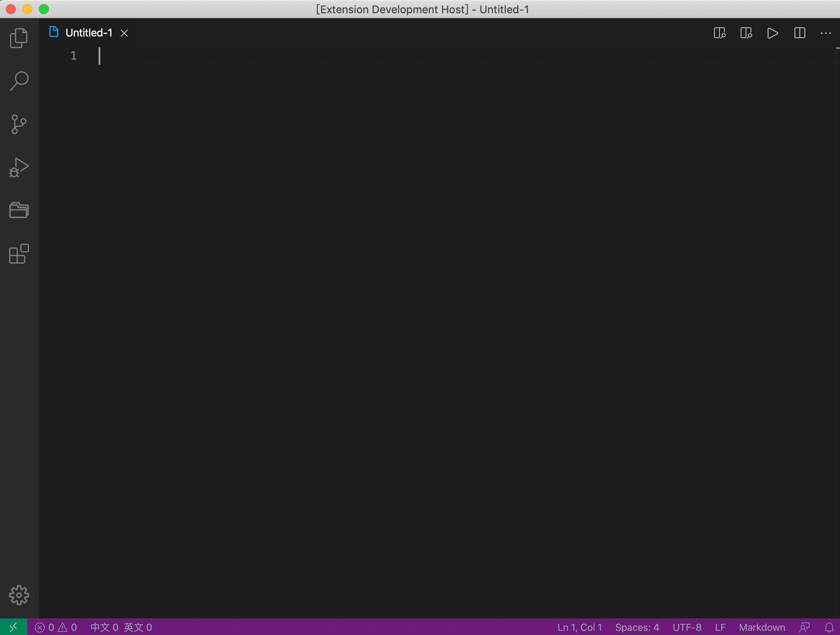Open the notifications bell
Screen dimensions: 840x635
pyautogui.click(x=829, y=628)
